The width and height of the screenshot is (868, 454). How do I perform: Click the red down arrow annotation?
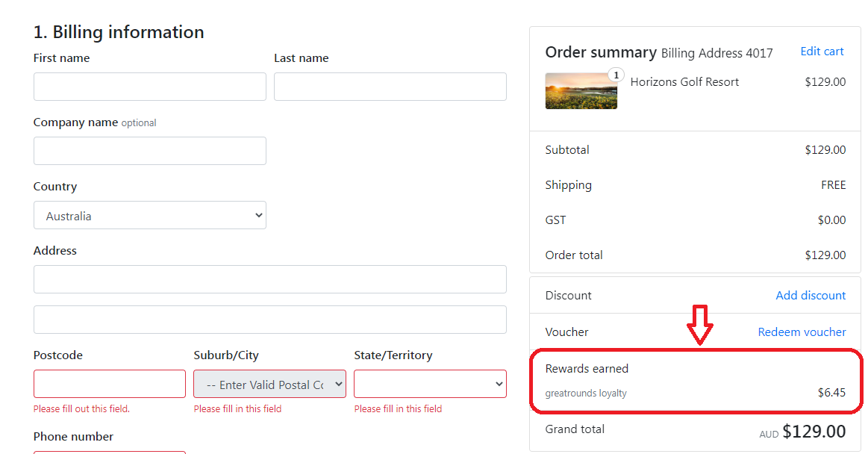pos(700,325)
